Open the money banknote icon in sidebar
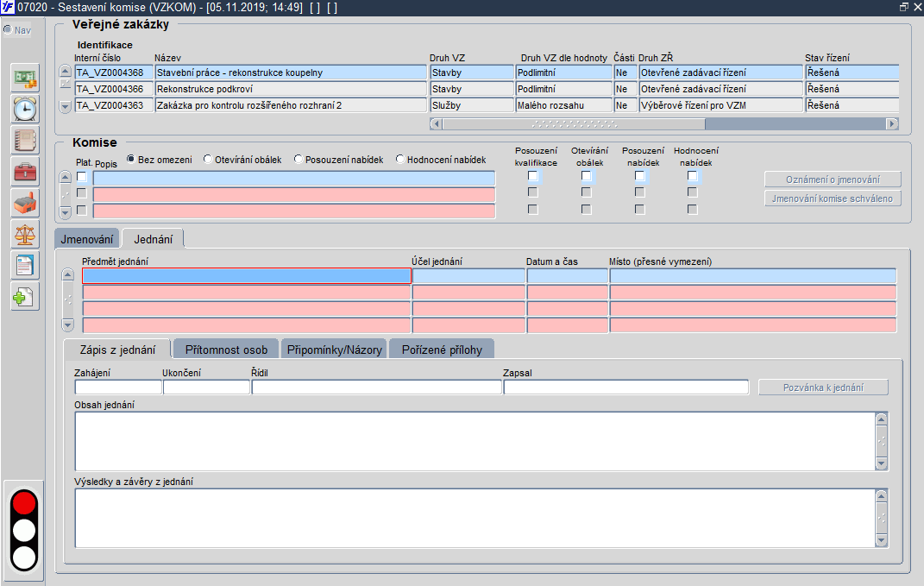Viewport: 924px width, 586px height. pos(25,77)
